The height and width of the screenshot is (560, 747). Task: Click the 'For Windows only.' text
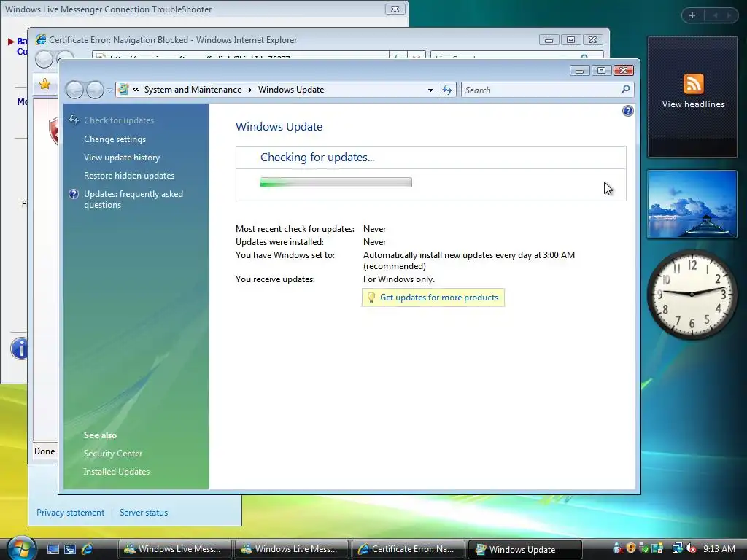[399, 279]
